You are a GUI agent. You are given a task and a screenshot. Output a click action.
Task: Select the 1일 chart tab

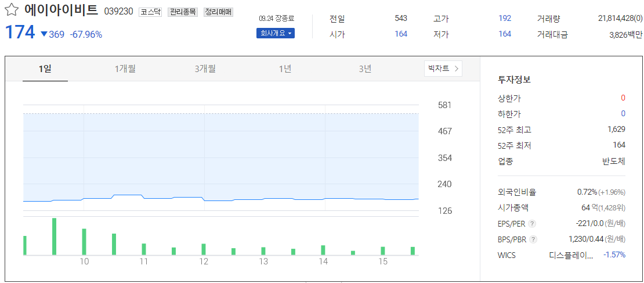click(x=45, y=69)
